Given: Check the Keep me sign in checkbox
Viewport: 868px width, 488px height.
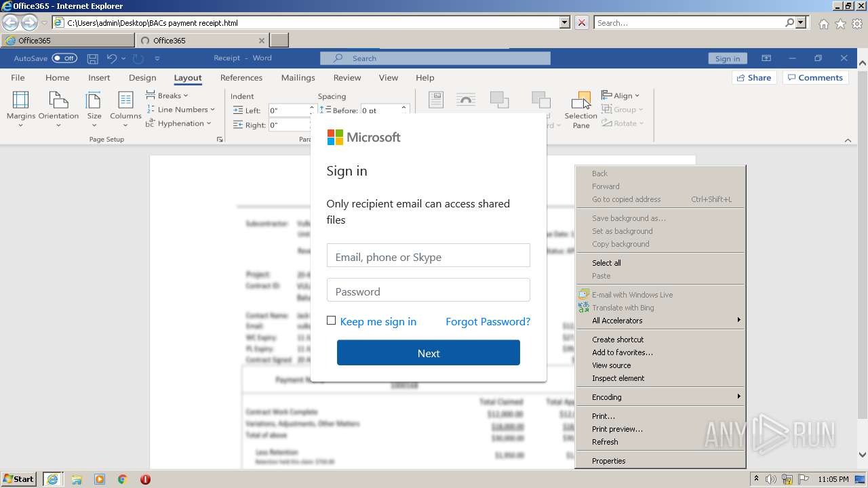Looking at the screenshot, I should [331, 321].
